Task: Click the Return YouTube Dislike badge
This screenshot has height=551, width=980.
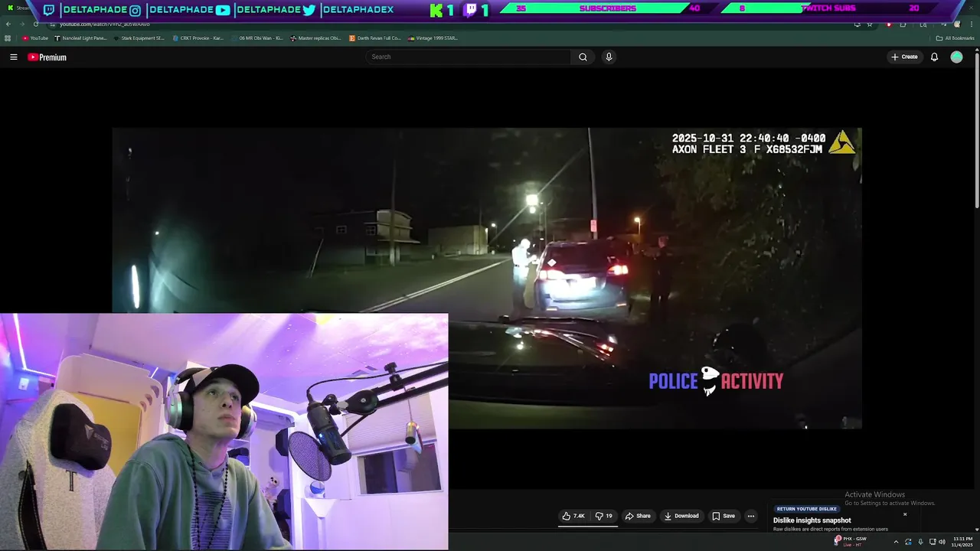Action: [806, 509]
